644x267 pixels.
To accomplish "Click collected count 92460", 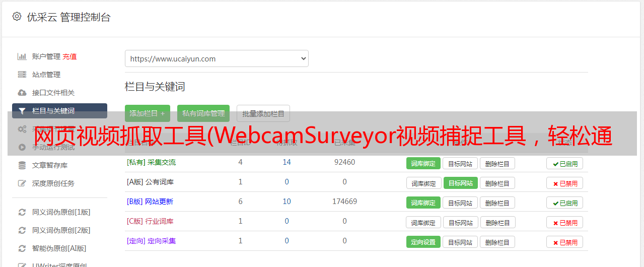I will [x=344, y=162].
